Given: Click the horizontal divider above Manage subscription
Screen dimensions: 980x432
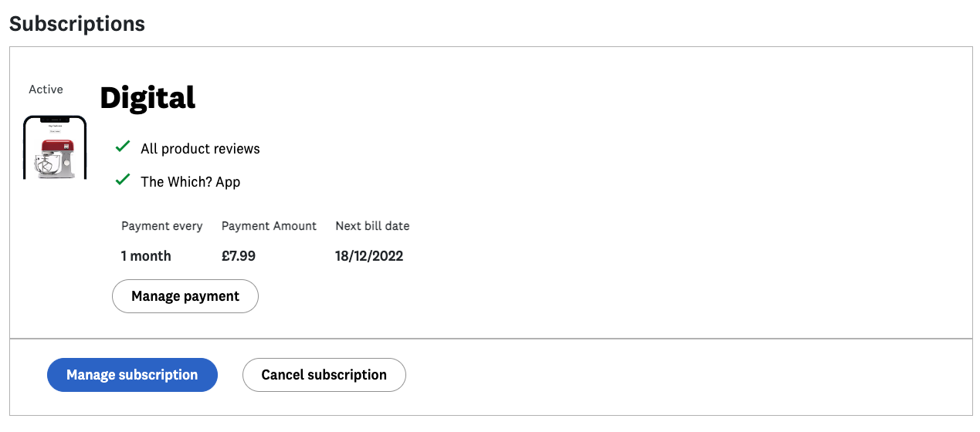Looking at the screenshot, I should 490,339.
